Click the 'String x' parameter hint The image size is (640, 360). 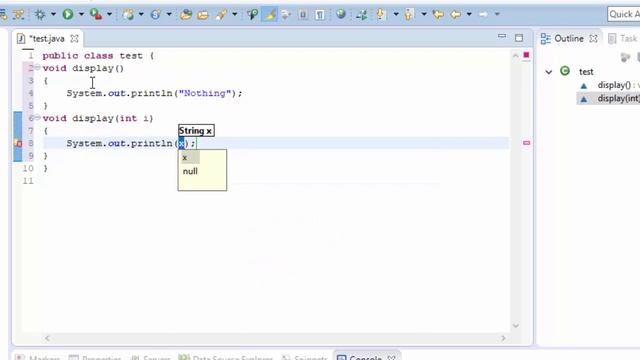(x=196, y=131)
